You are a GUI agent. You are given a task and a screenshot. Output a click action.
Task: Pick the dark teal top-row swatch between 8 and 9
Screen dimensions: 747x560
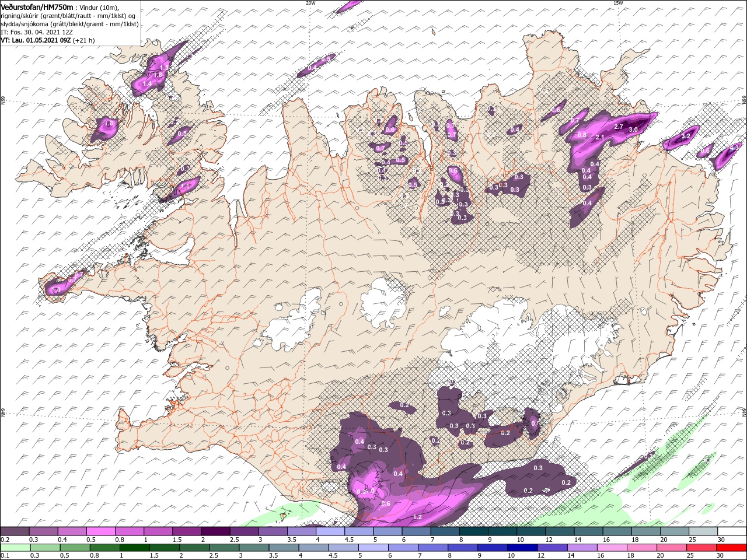pyautogui.click(x=474, y=531)
